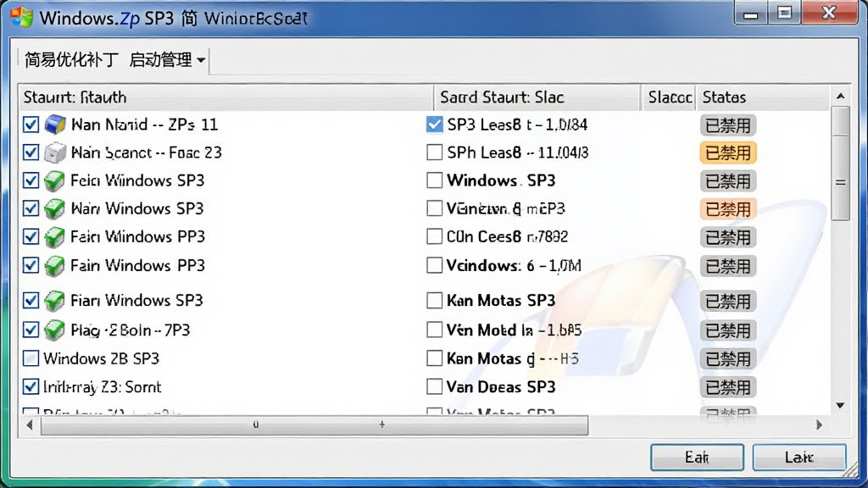Minimize the window from the title bar
Screen dimensions: 868x488
coord(751,14)
